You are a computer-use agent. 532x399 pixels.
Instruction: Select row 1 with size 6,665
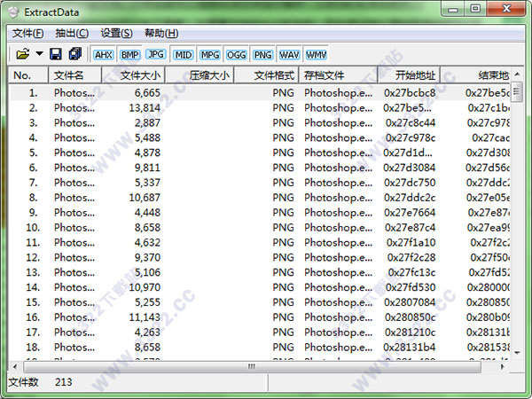[x=260, y=92]
